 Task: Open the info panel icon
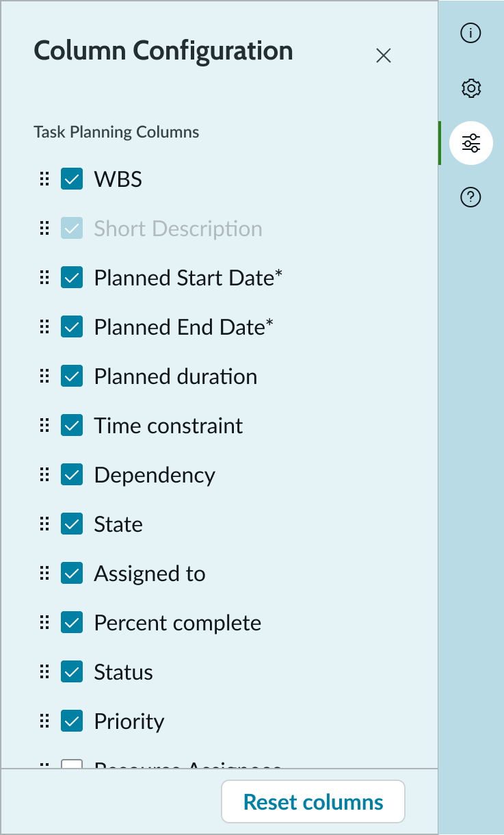pos(470,33)
